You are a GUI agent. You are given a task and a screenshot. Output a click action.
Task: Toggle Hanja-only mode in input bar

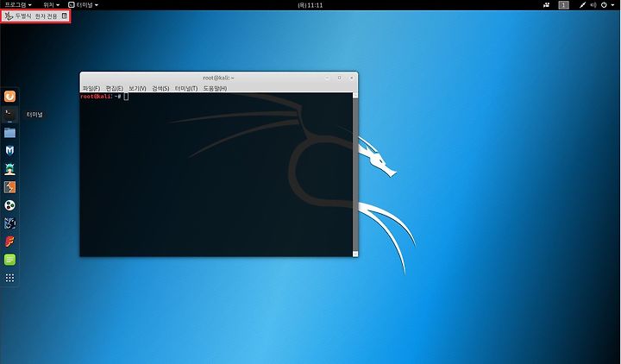pyautogui.click(x=47, y=16)
